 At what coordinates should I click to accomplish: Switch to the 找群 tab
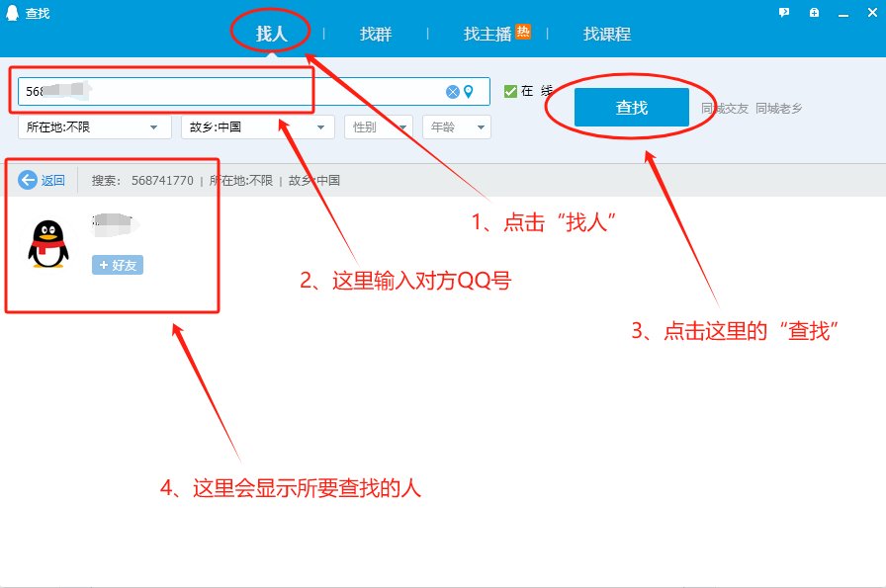click(x=377, y=32)
